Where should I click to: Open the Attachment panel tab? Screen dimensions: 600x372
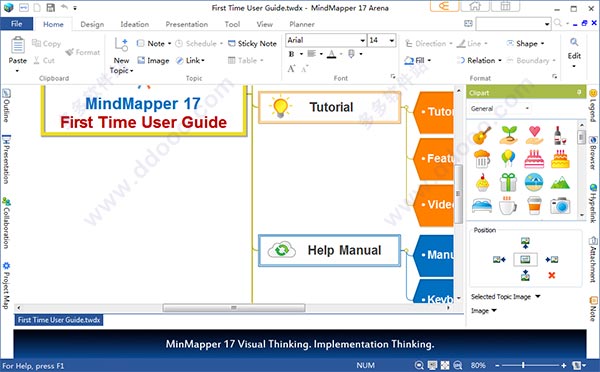[x=593, y=260]
